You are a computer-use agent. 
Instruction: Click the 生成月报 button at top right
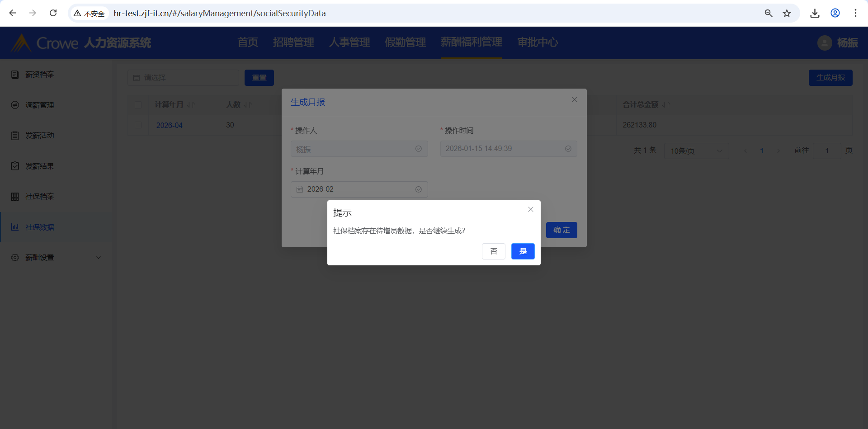point(830,78)
